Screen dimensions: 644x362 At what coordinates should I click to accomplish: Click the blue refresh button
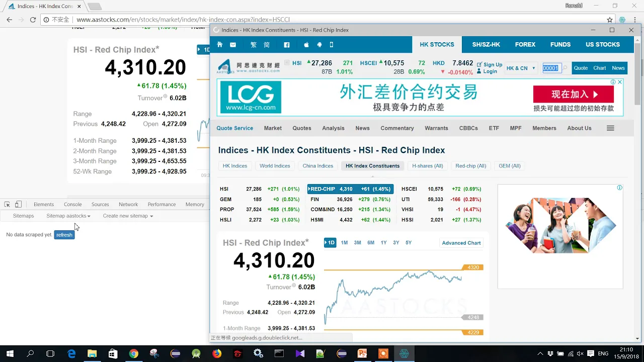pos(64,235)
